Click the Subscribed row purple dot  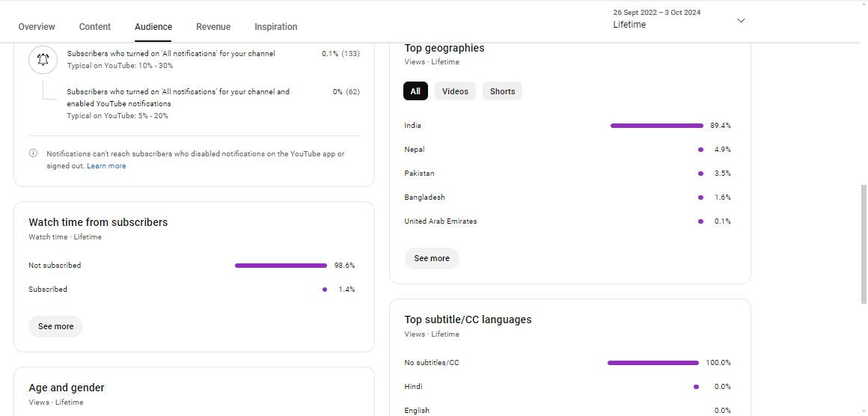[x=325, y=290]
